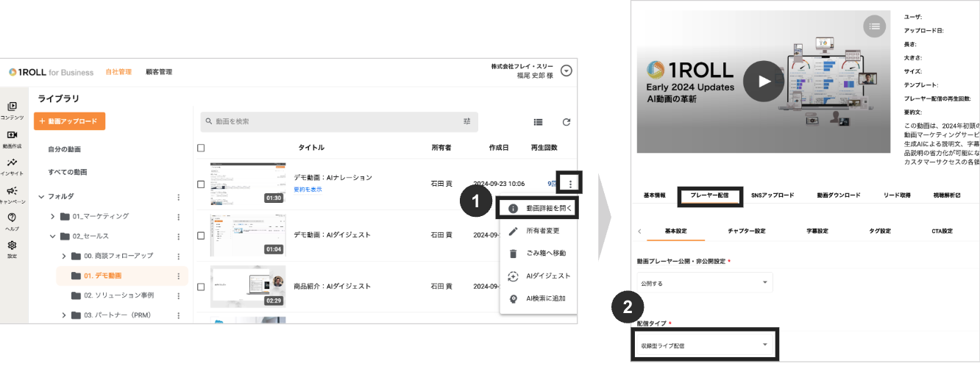The image size is (980, 366).
Task: Check the box for 商品紹介：AIダイジェスト row
Action: coord(201,286)
